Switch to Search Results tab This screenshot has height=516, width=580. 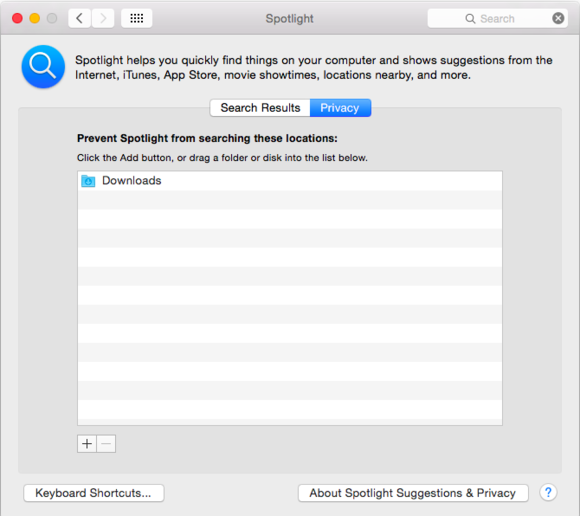pyautogui.click(x=260, y=108)
